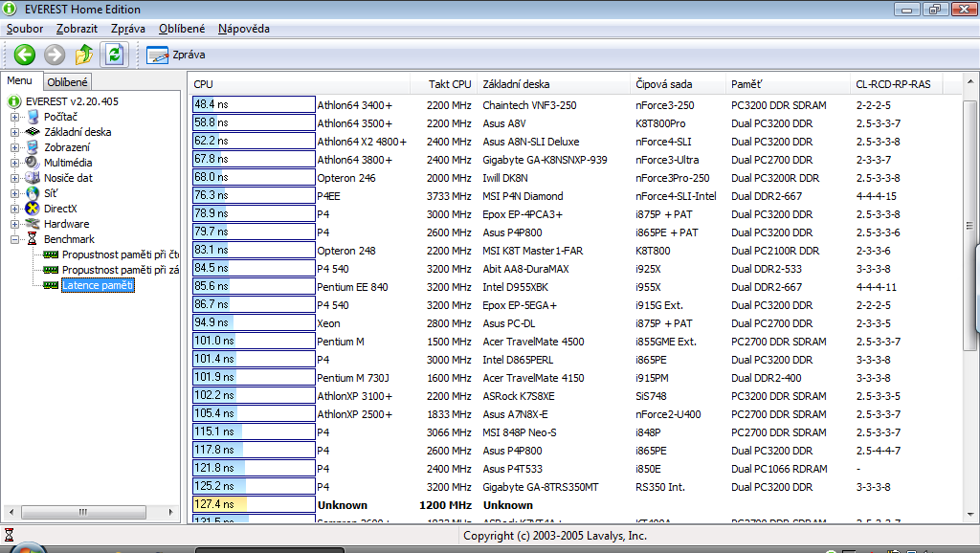Open the Zpráva report toolbar button
980x553 pixels.
[x=176, y=55]
